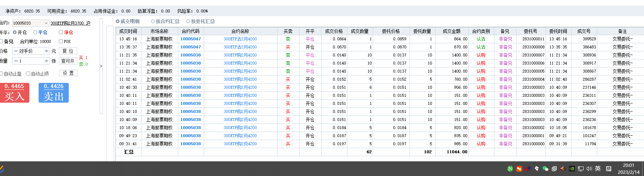Enable the 净仓 checkbox
644x176 pixels.
[61, 32]
